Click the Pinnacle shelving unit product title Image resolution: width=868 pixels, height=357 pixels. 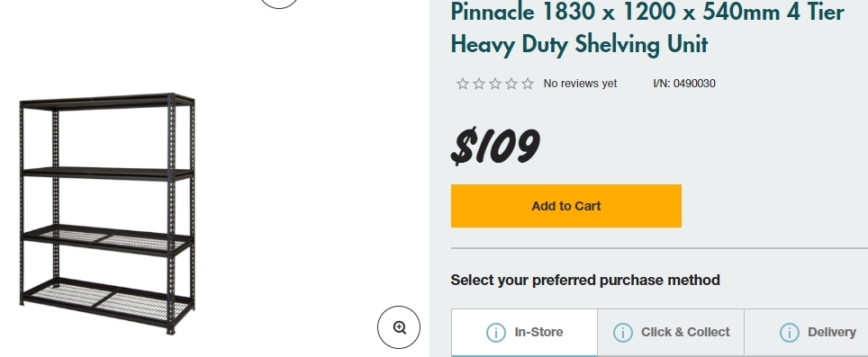click(647, 28)
